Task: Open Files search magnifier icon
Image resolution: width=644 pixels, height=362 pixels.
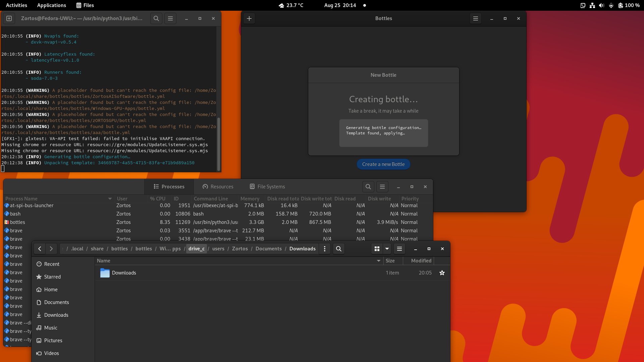Action: pyautogui.click(x=339, y=249)
